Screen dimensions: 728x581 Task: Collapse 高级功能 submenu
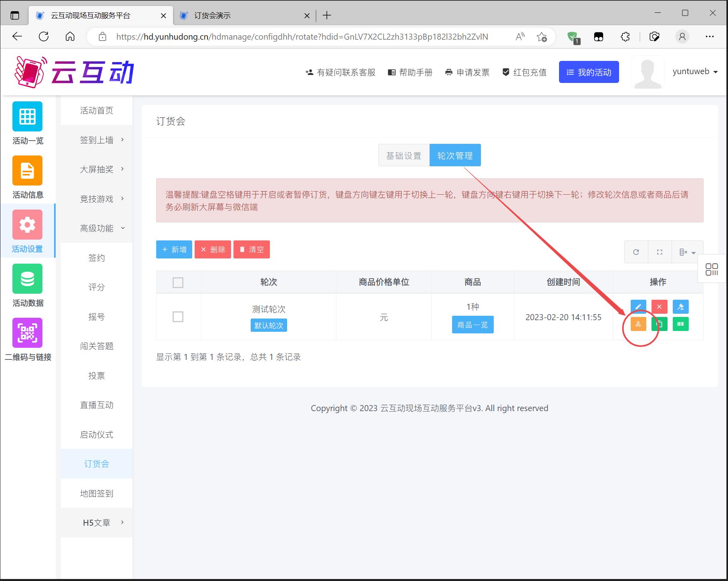(x=97, y=228)
